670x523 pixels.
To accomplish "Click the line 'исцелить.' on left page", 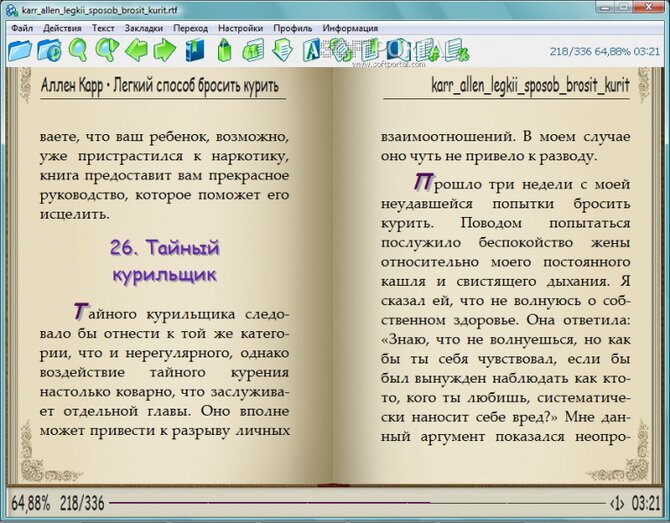I will point(75,214).
